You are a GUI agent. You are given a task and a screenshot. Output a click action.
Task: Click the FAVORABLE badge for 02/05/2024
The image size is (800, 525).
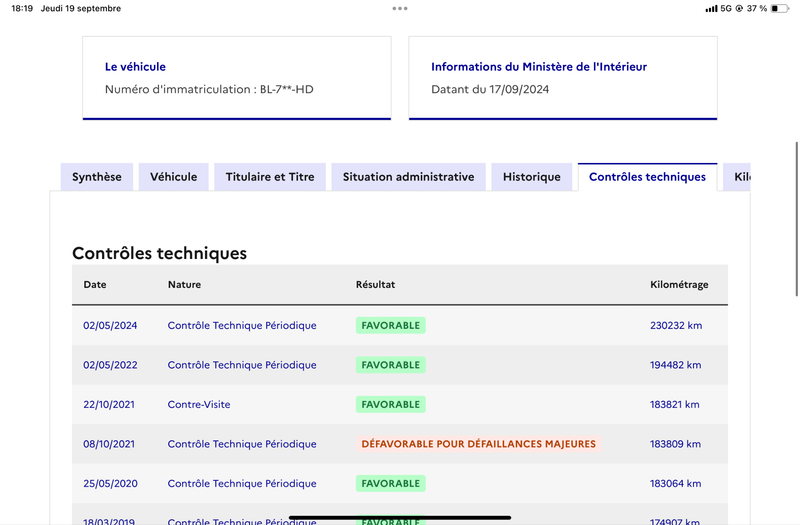click(x=391, y=326)
